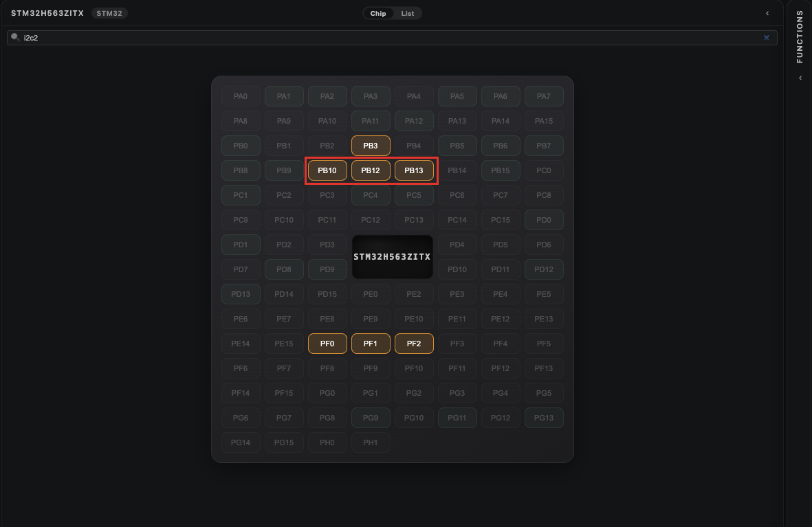Screen dimensions: 812x527
Task: Select pin PG6
Action: pos(240,418)
